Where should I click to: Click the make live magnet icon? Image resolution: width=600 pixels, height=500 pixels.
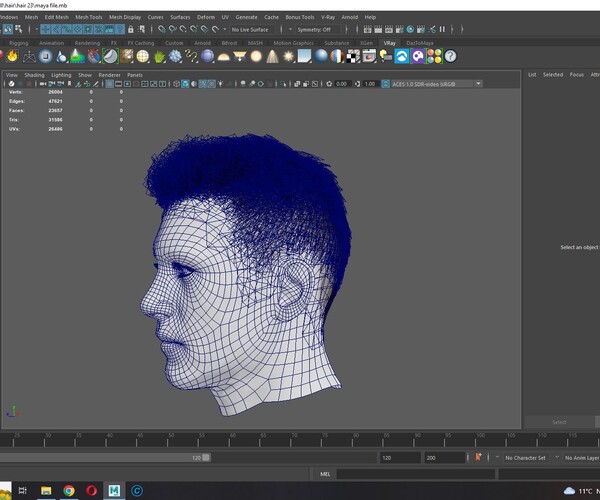click(x=215, y=29)
